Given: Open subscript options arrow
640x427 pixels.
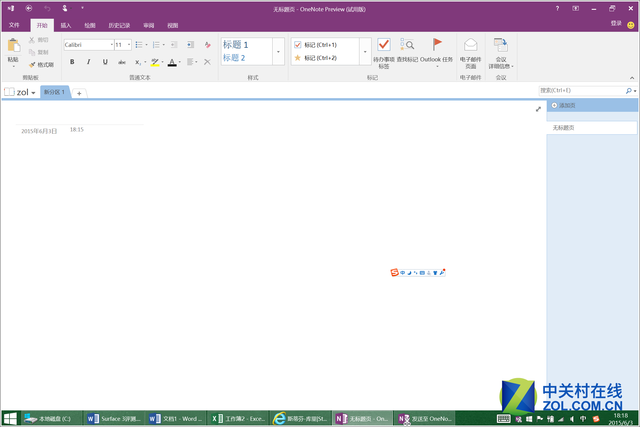Looking at the screenshot, I should 145,62.
